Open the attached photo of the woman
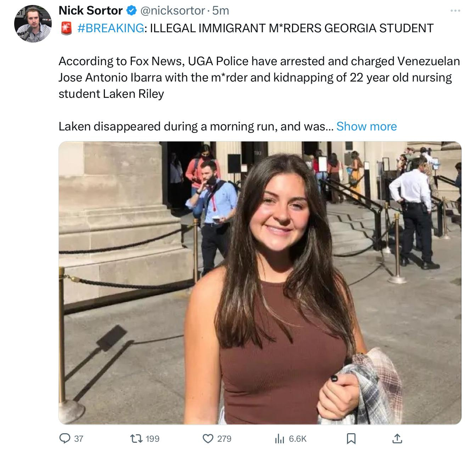 click(x=260, y=283)
